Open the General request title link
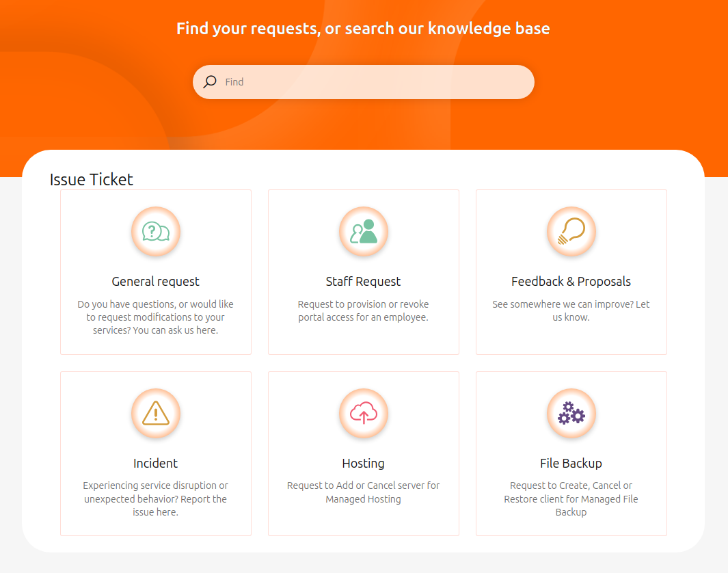This screenshot has height=573, width=728. 156,282
